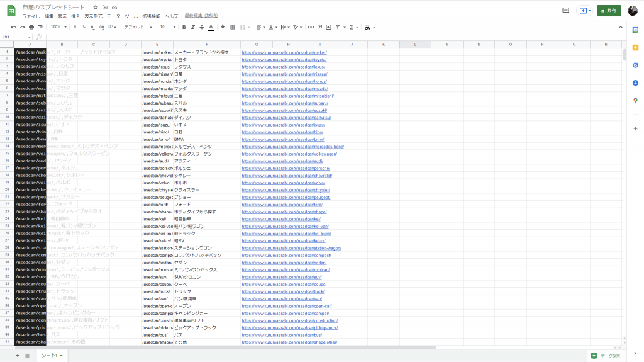The width and height of the screenshot is (644, 362).
Task: Open Google Keep side panel
Action: (635, 48)
